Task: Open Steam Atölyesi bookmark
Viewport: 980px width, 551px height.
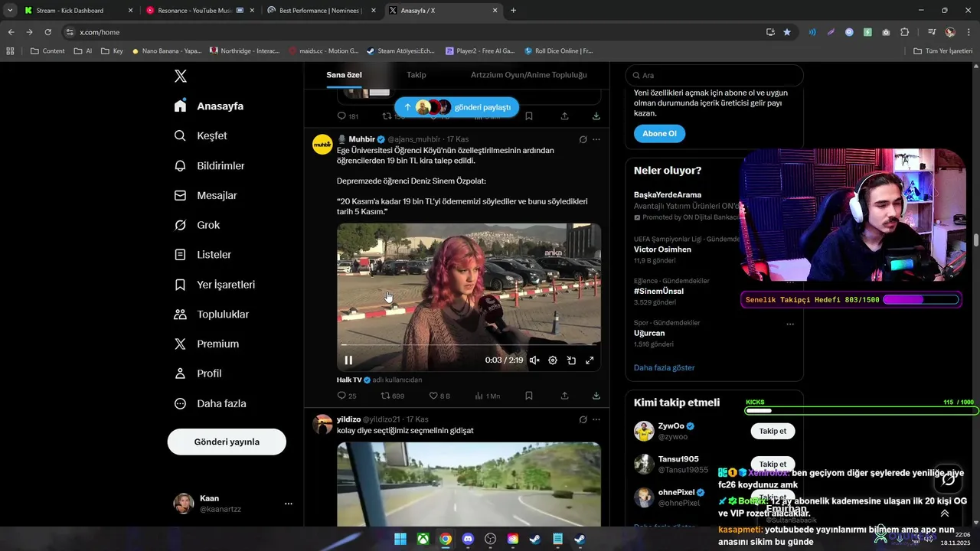Action: 400,51
